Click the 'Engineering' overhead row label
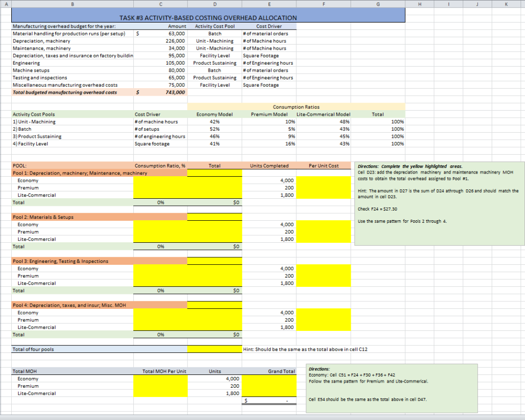The image size is (525, 420). (x=72, y=63)
